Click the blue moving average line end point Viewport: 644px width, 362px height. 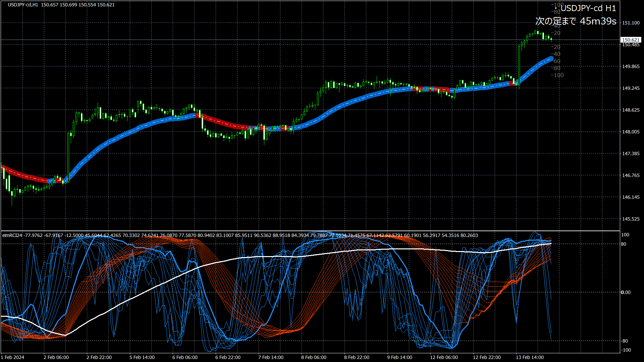[x=551, y=59]
